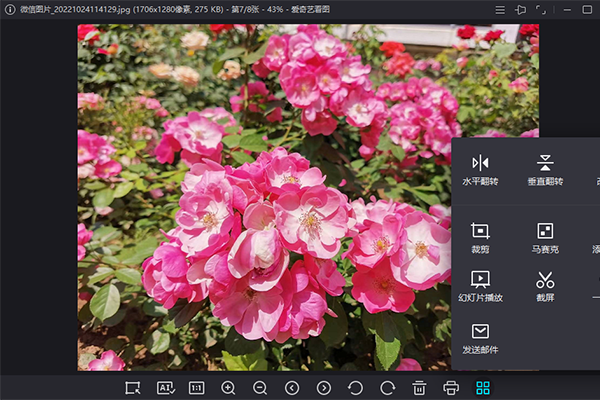Delete the current image with trash icon
Image resolution: width=600 pixels, height=400 pixels.
tap(419, 387)
